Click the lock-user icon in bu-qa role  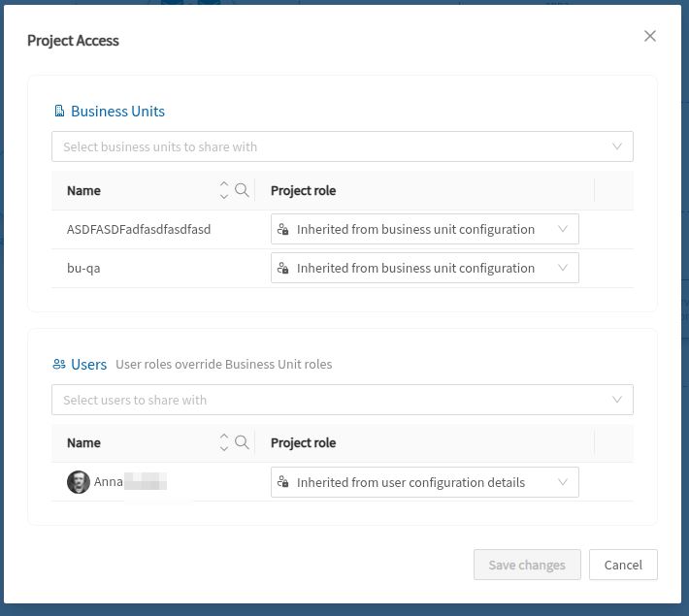pos(283,268)
